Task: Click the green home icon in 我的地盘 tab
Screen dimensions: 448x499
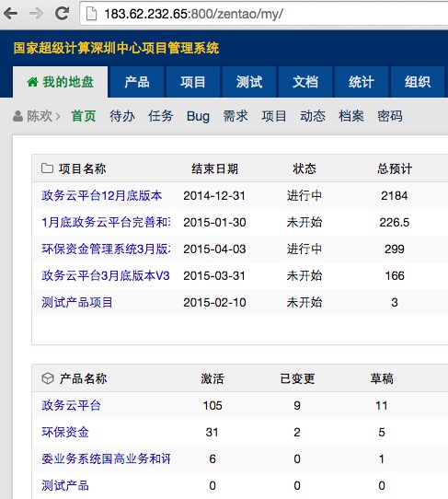Action: click(32, 82)
